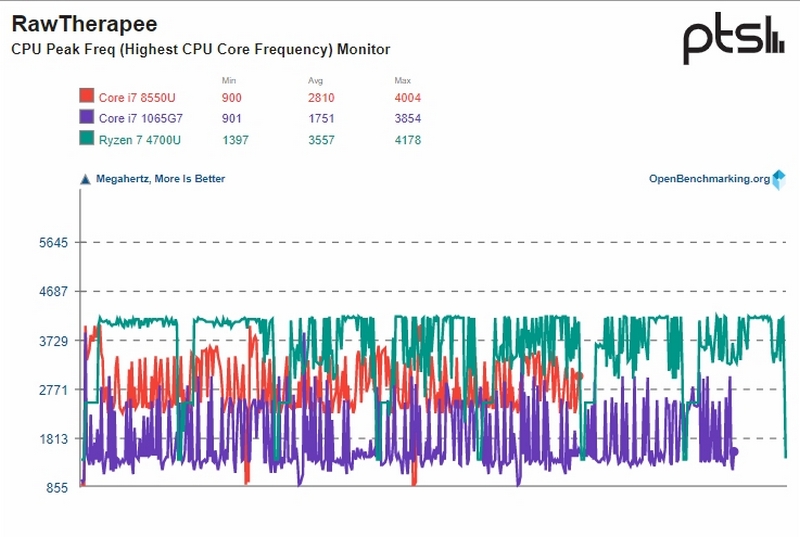Click the teal Ryzen 7 4700U swatch

click(x=87, y=138)
